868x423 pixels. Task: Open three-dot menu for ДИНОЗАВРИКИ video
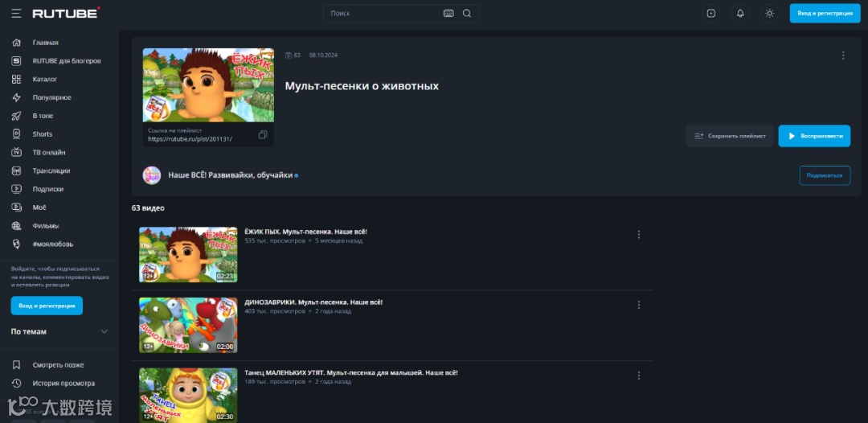pos(639,305)
